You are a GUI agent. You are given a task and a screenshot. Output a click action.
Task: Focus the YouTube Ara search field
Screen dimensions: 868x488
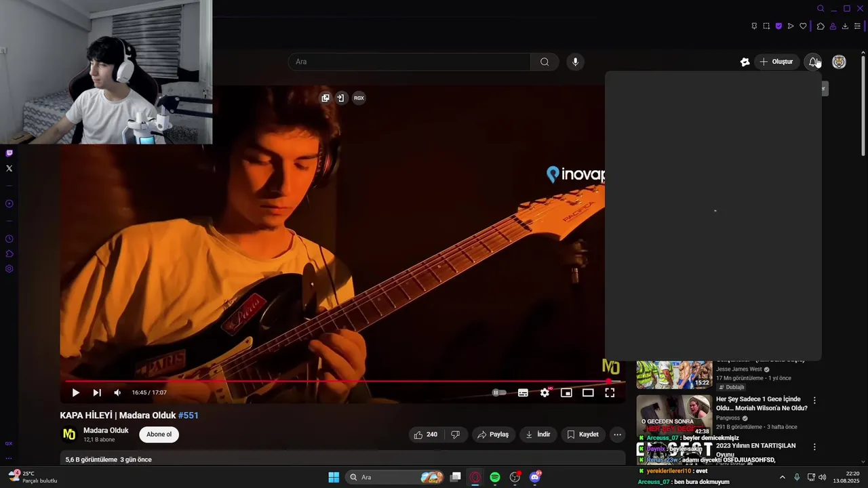pyautogui.click(x=410, y=62)
